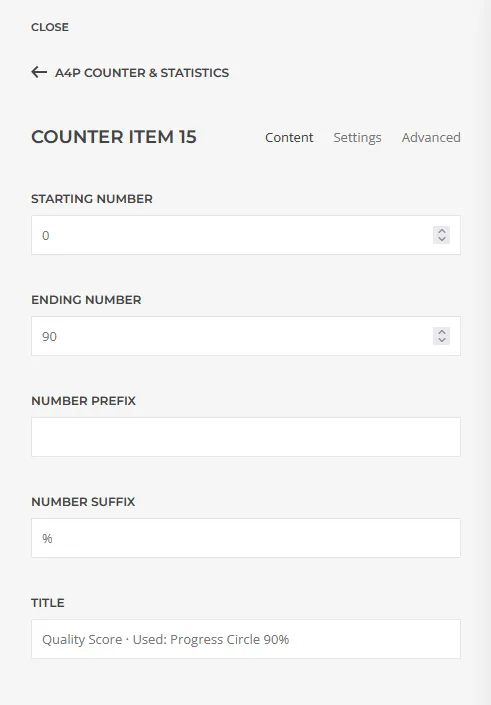Click the back arrow icon
The image size is (491, 705).
(x=39, y=72)
